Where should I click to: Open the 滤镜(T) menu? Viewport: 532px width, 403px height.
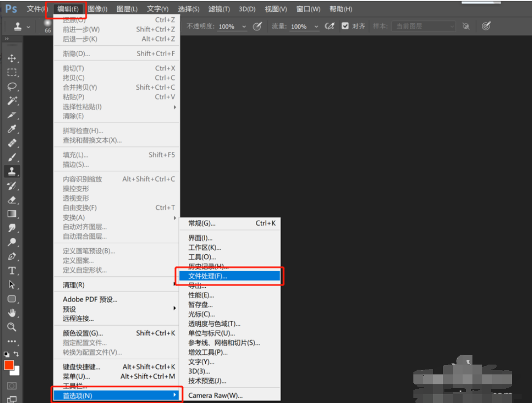(x=219, y=9)
